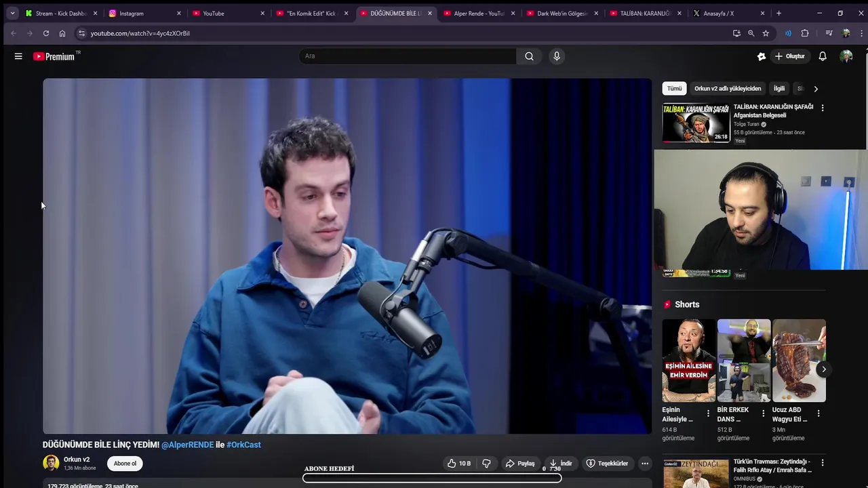Screen dimensions: 868x488
Task: Open TALİBAN: KARANLIĞIN ŞAFAĞI video thumbnail
Action: pyautogui.click(x=696, y=123)
